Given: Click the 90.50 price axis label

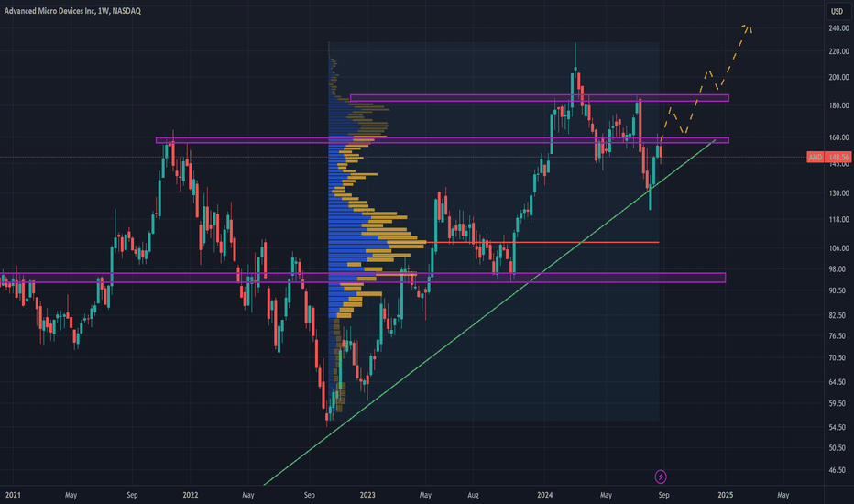Looking at the screenshot, I should click(x=838, y=291).
